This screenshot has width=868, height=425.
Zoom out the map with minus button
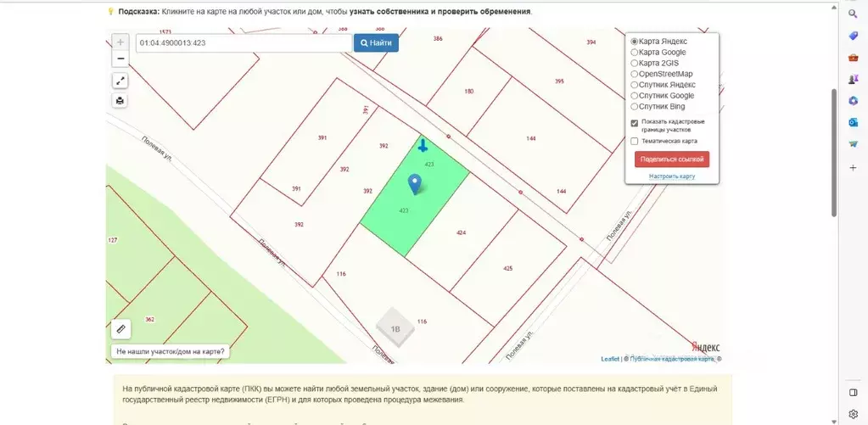click(x=120, y=59)
